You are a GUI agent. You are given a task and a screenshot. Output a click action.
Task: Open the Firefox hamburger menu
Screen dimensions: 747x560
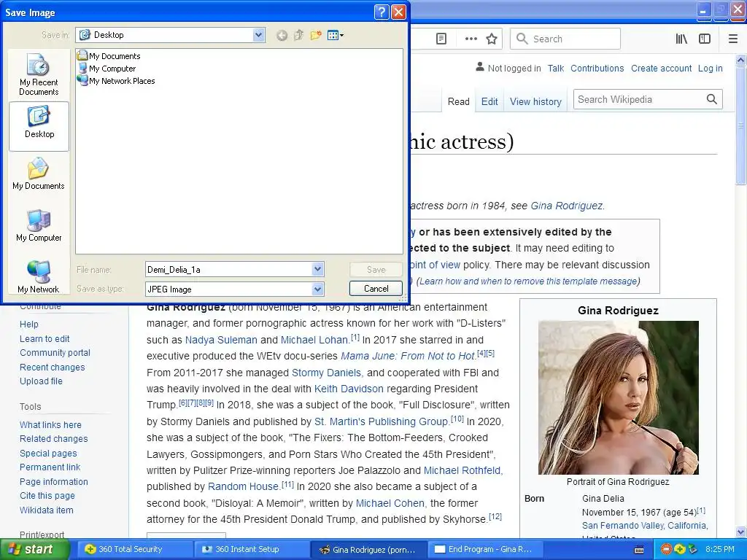click(732, 39)
